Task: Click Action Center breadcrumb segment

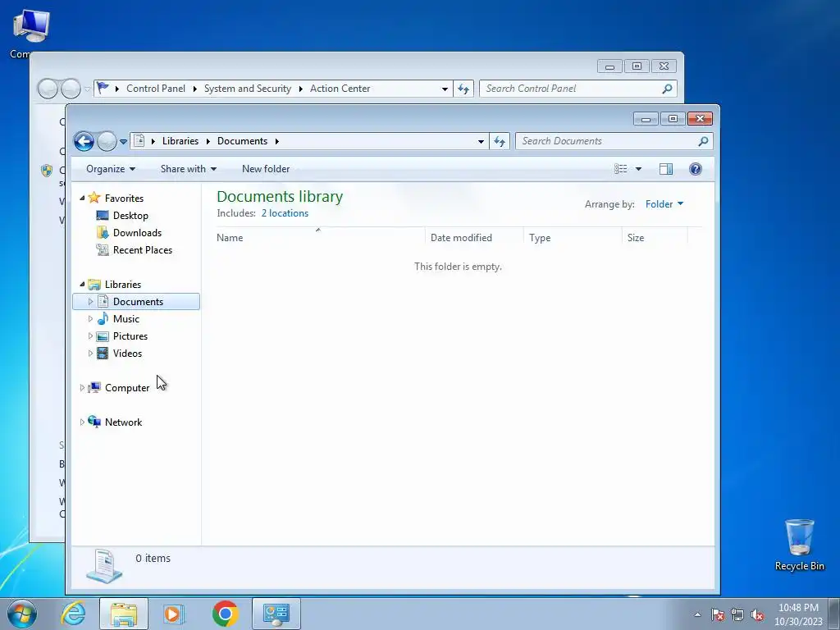Action: 340,89
